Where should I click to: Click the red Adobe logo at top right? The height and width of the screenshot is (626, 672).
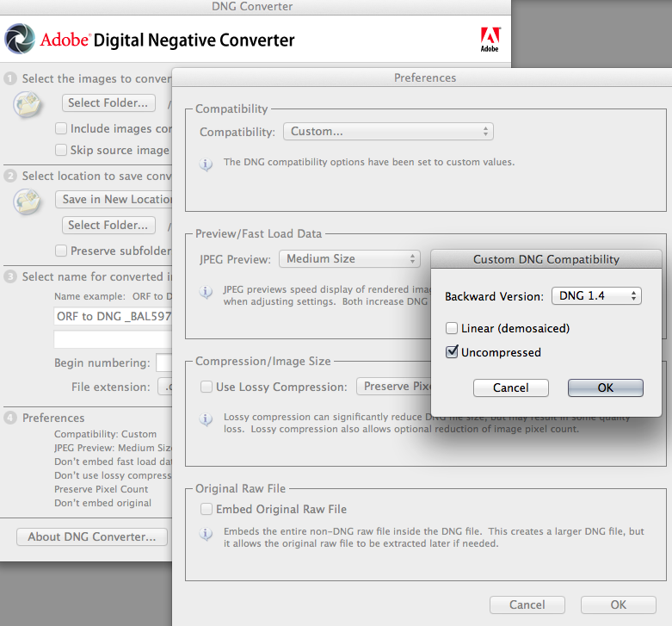tap(490, 40)
